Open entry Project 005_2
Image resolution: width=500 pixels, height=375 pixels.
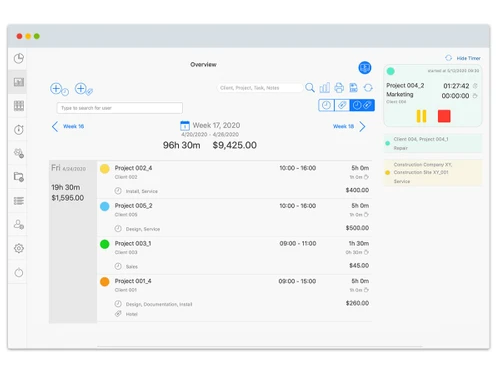point(235,217)
